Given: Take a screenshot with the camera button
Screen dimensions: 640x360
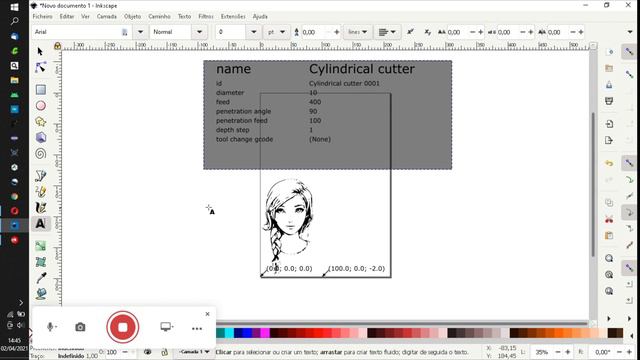Looking at the screenshot, I should [80, 327].
